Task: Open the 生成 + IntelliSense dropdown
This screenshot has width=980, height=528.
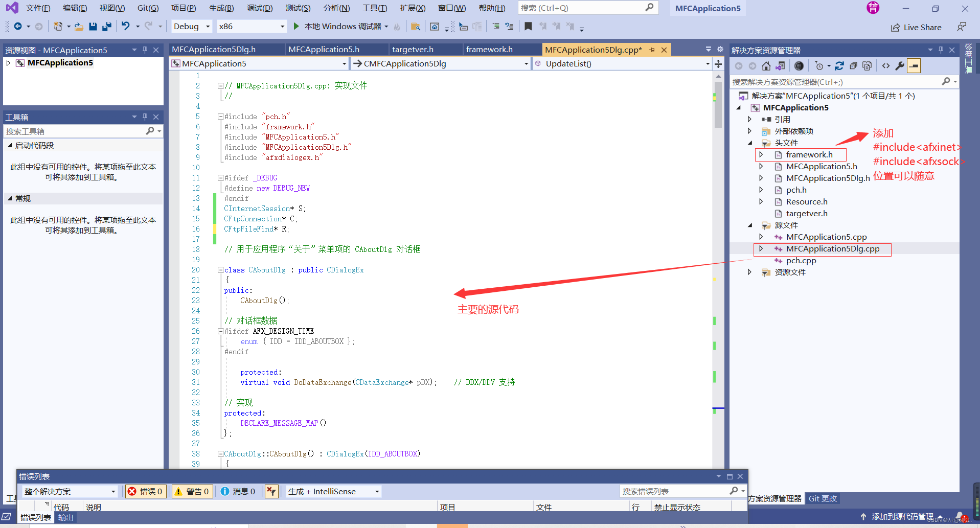Action: tap(333, 491)
